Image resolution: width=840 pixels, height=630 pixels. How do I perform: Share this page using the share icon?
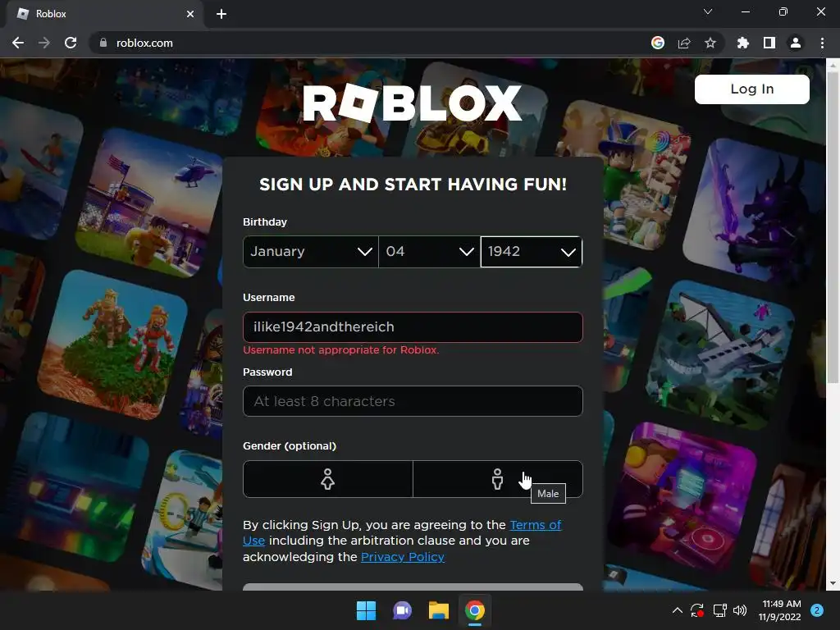click(x=684, y=43)
